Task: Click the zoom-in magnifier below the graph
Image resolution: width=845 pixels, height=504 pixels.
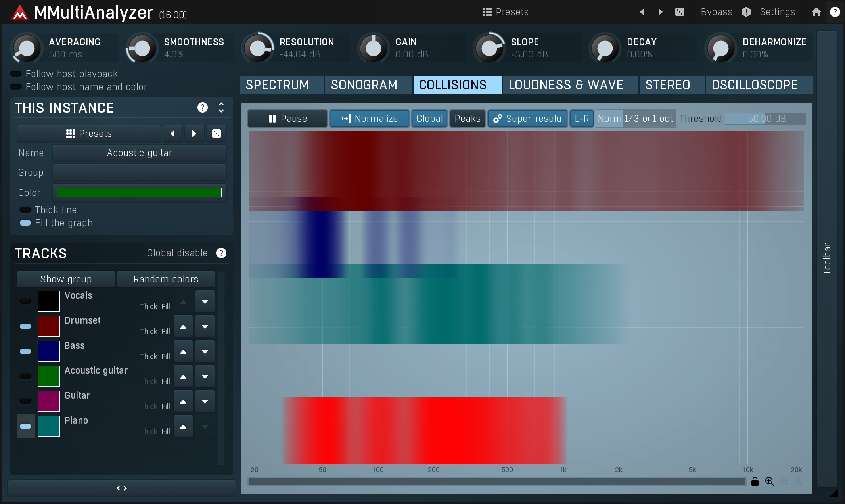Action: tap(770, 481)
